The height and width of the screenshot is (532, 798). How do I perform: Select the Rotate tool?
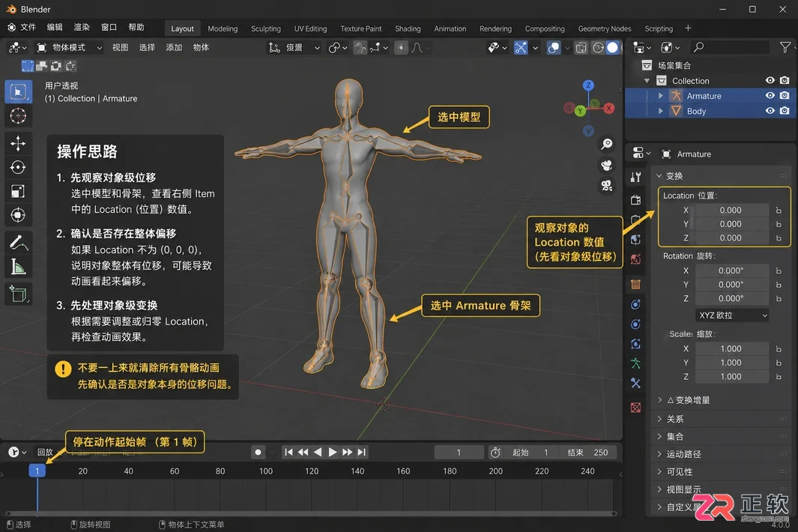pos(18,167)
